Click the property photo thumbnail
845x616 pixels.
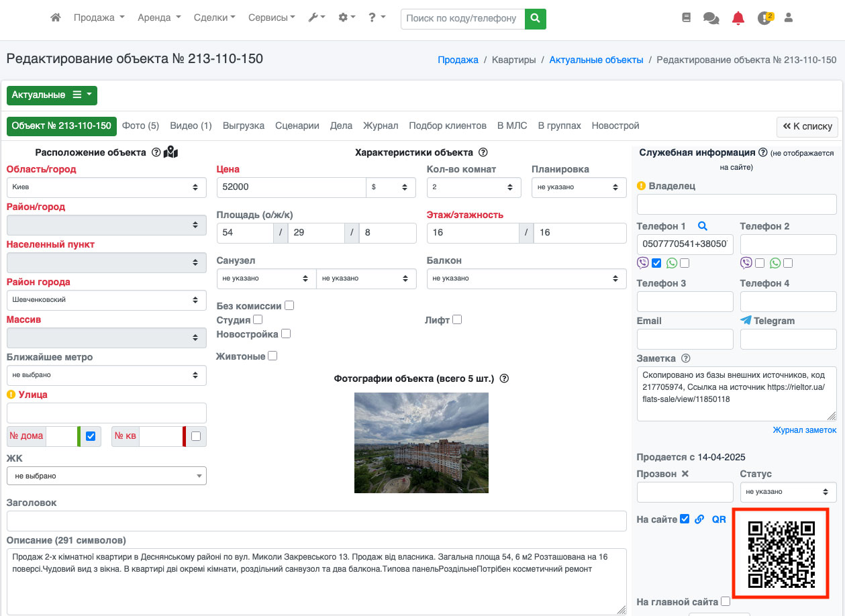pyautogui.click(x=421, y=443)
